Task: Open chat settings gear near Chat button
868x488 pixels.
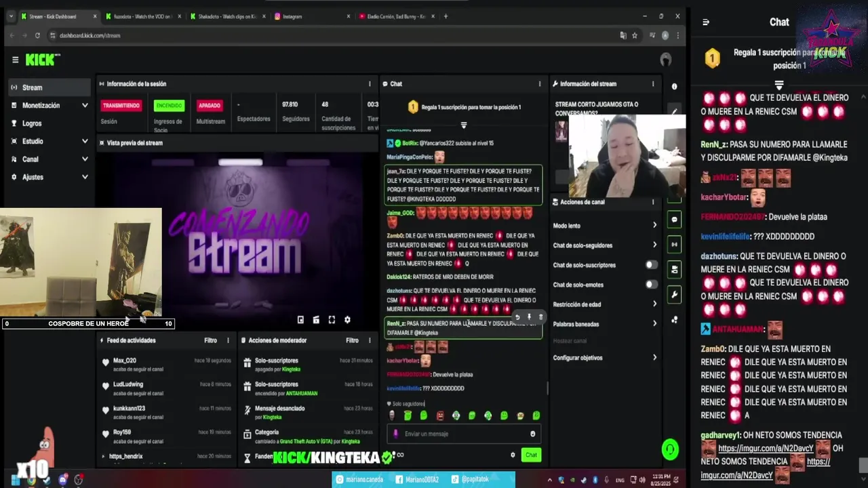Action: click(x=513, y=455)
